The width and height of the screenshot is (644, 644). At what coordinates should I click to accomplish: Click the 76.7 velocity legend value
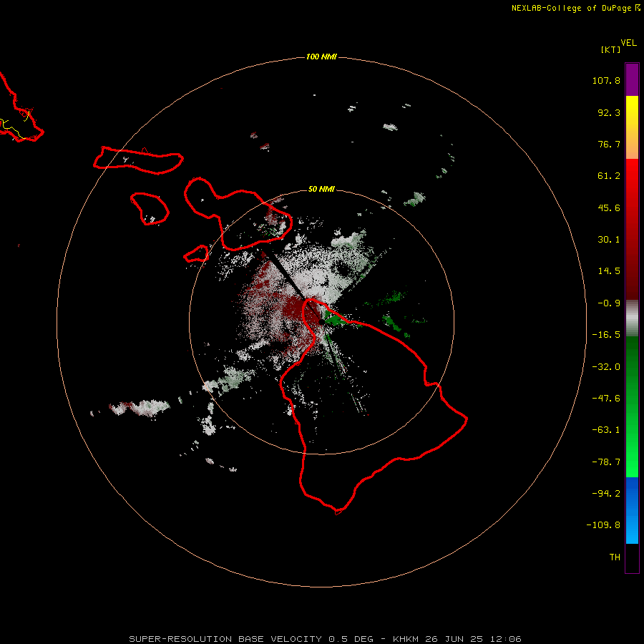pos(609,144)
